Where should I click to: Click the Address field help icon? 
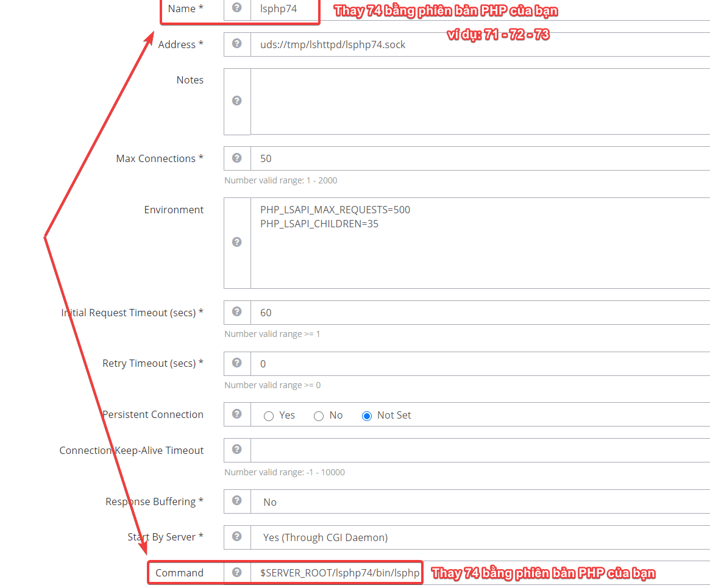pyautogui.click(x=237, y=44)
